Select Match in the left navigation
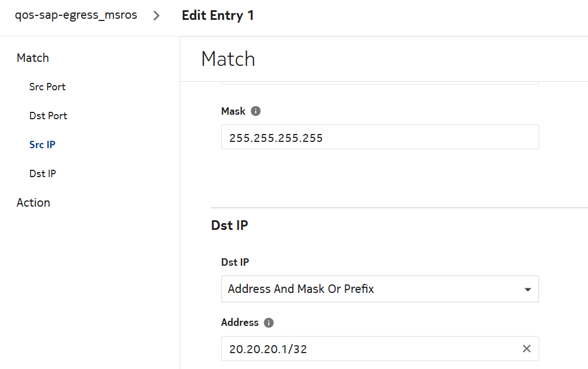588x369 pixels. (33, 58)
